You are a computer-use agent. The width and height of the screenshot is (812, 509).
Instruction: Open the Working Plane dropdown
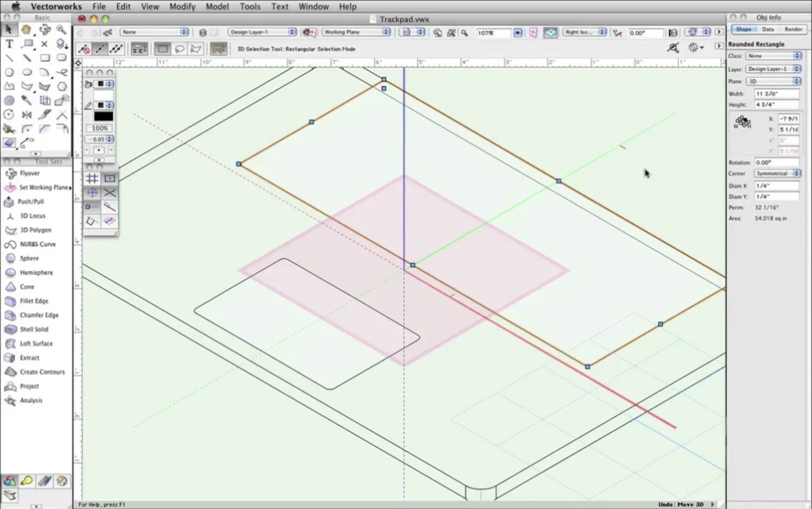click(x=356, y=32)
